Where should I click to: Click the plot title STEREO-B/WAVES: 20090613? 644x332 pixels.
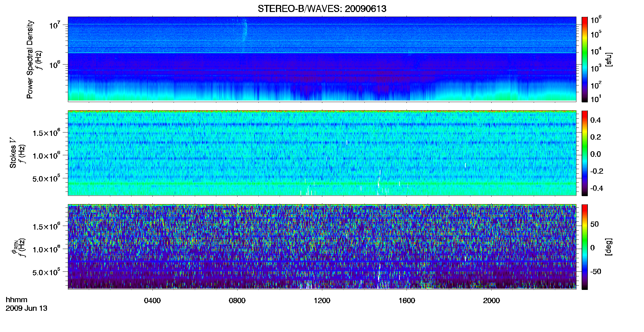(322, 9)
